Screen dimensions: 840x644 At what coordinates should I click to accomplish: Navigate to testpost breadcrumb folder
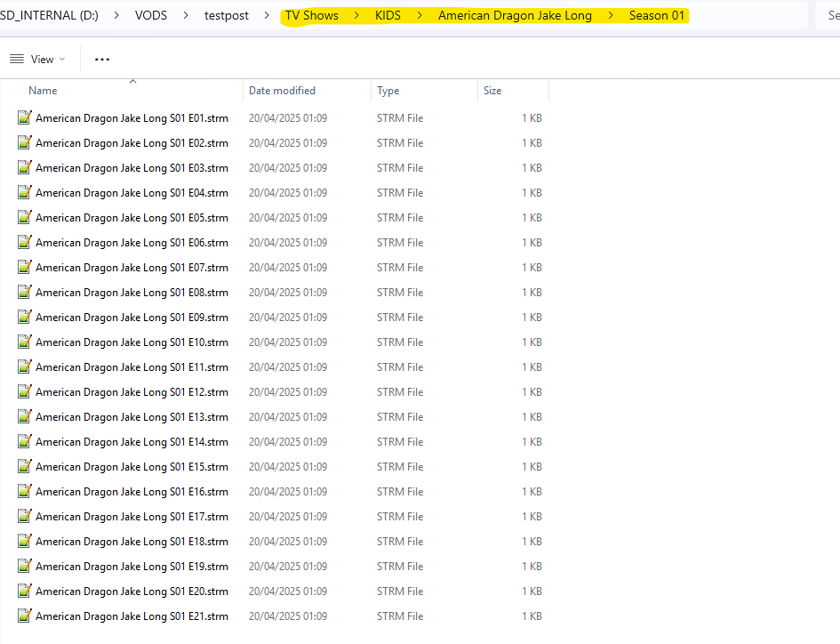pos(226,15)
